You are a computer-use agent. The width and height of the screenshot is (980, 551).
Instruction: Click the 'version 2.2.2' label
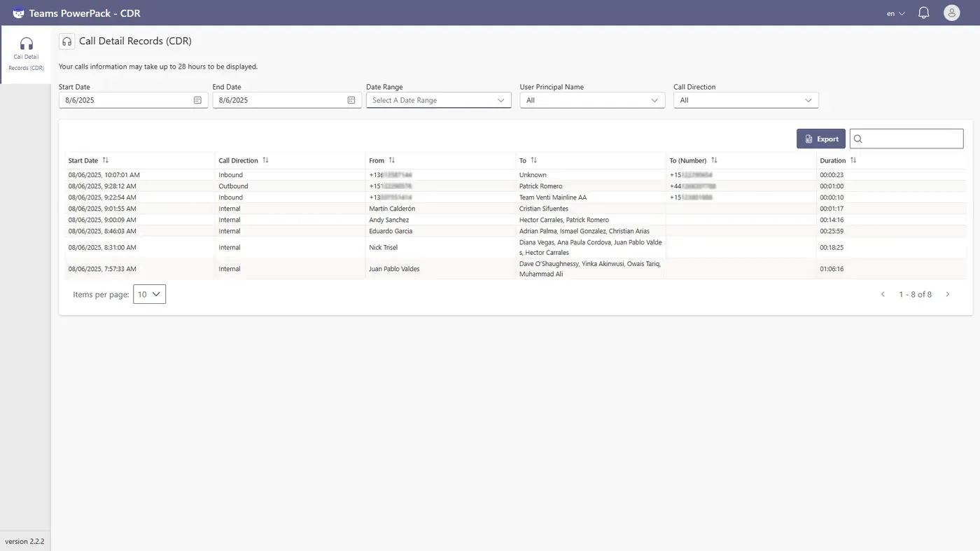pos(24,541)
